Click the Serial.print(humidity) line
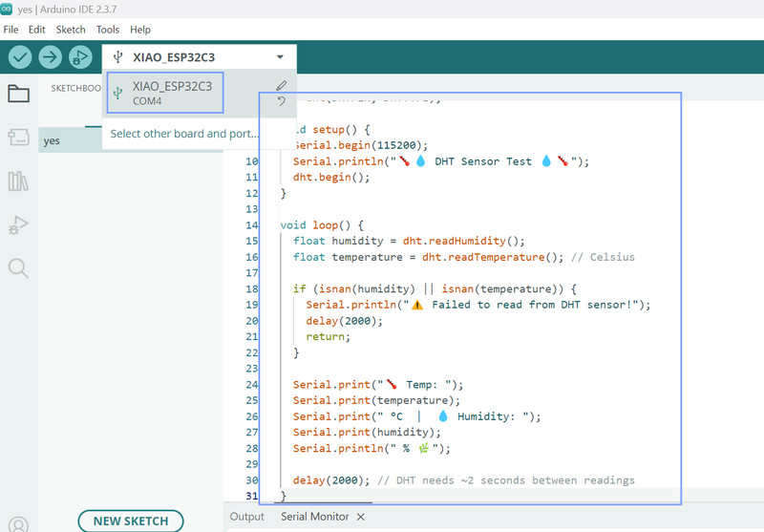Viewport: 764px width, 532px height. 367,432
